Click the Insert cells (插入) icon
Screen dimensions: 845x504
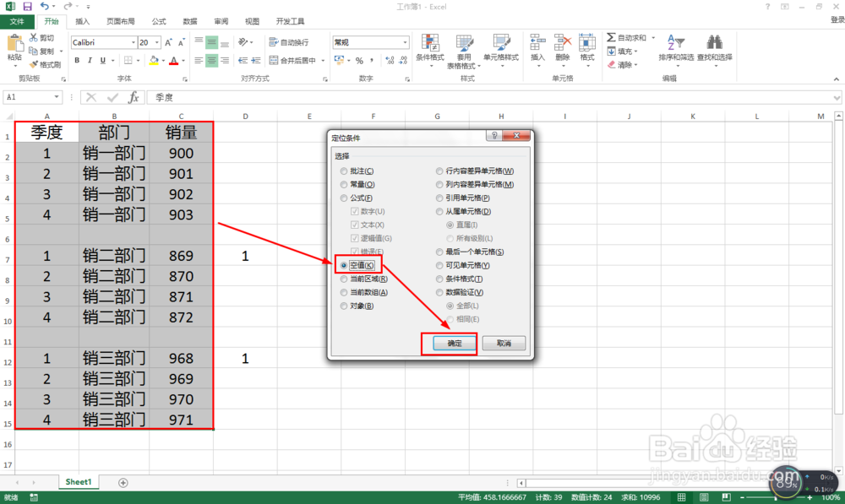tap(537, 43)
